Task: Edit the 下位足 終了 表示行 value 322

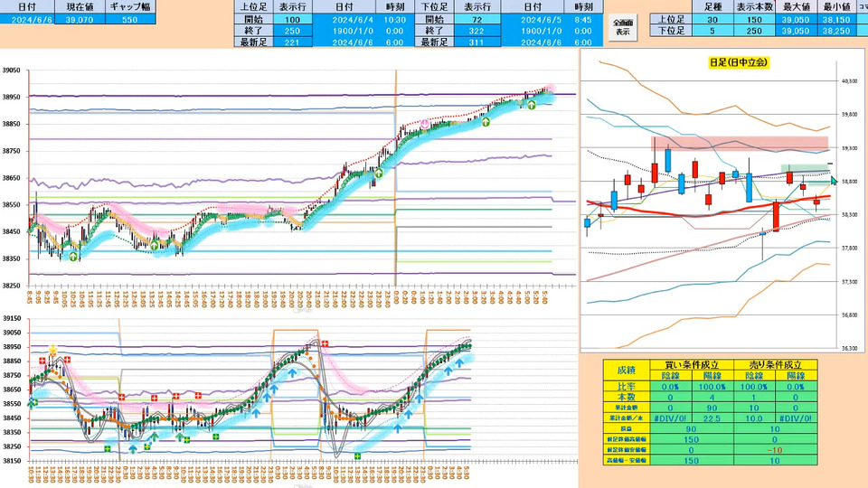Action: pos(477,31)
